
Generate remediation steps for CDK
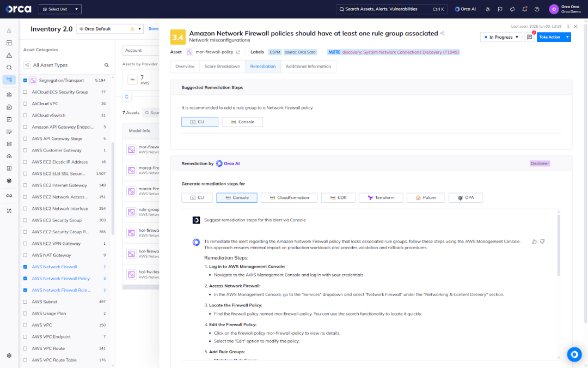click(x=338, y=198)
